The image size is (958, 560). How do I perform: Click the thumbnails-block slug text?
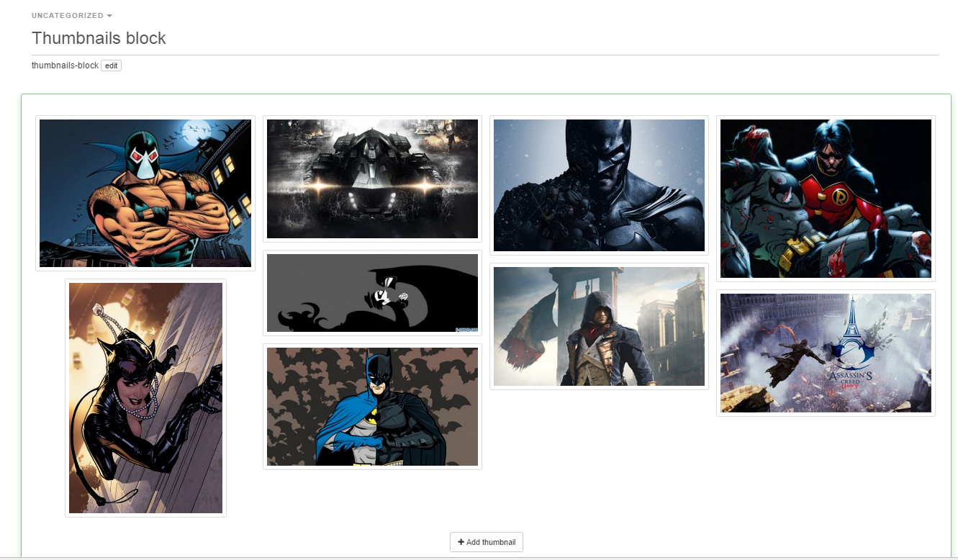pos(65,66)
